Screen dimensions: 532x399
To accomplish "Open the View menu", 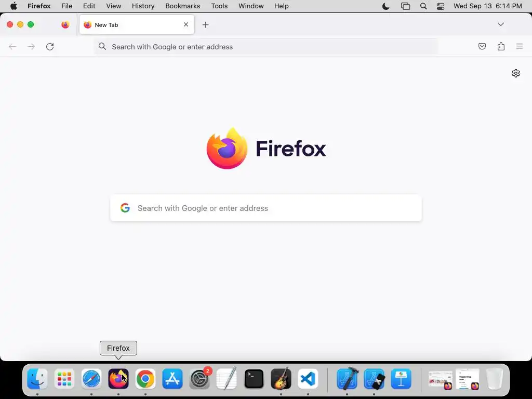I will (114, 6).
